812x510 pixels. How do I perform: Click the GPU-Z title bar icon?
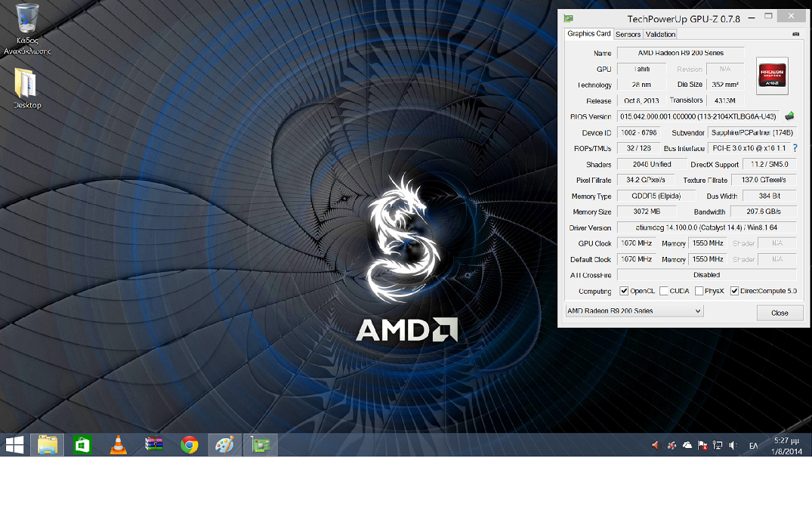[x=569, y=19]
